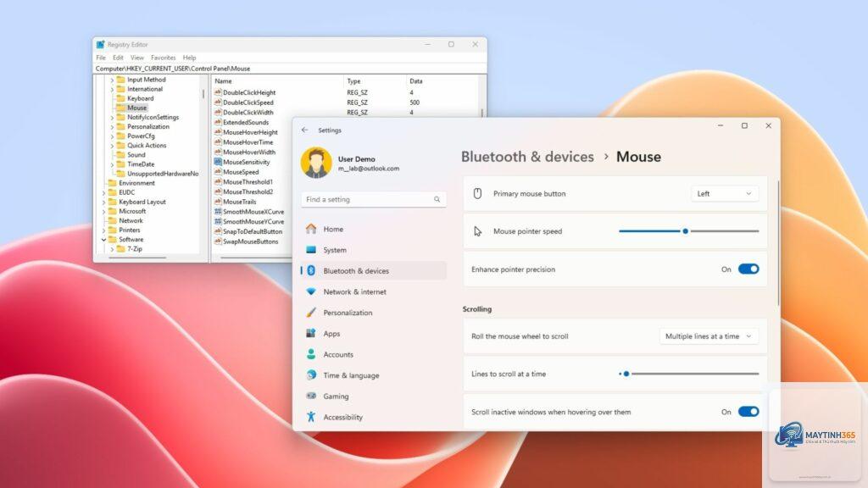Expand the Input Method registry key
Viewport: 868px width, 488px height.
[112, 80]
